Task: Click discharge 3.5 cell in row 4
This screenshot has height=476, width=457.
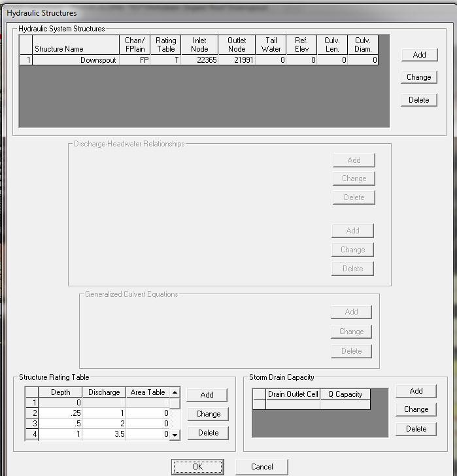Action: click(104, 434)
